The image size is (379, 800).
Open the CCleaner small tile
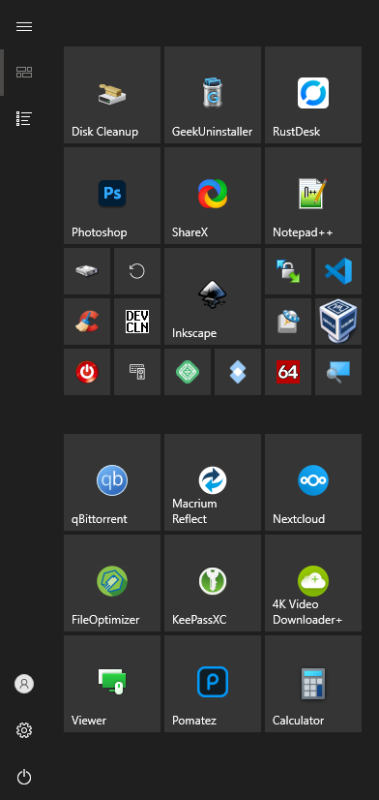pyautogui.click(x=87, y=321)
